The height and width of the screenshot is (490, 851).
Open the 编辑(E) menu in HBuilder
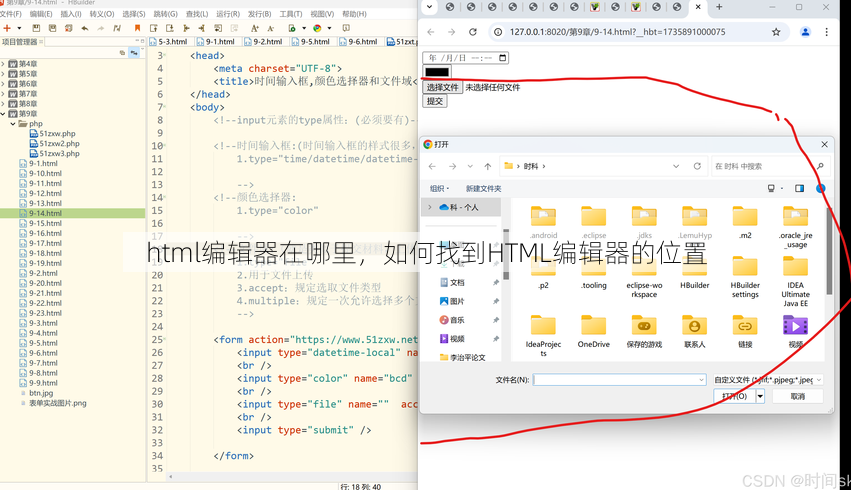pyautogui.click(x=41, y=14)
